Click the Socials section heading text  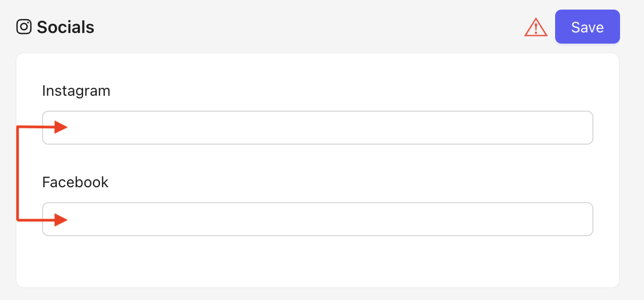coord(65,27)
